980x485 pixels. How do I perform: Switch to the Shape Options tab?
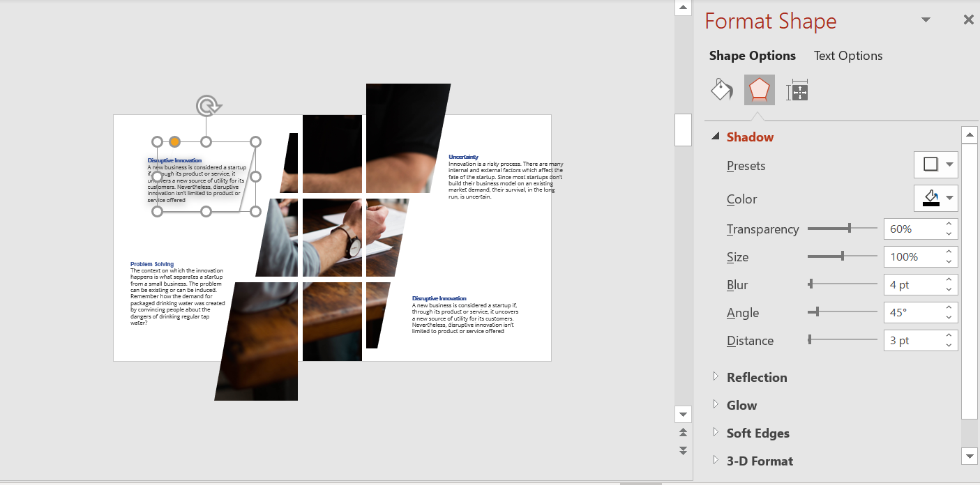click(x=752, y=56)
